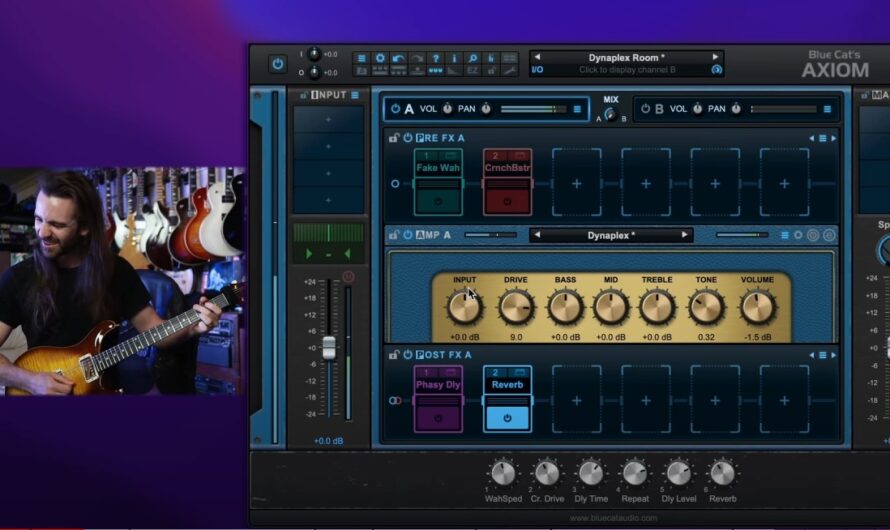Click the round icon beside 'Click to display channel B'

click(717, 70)
